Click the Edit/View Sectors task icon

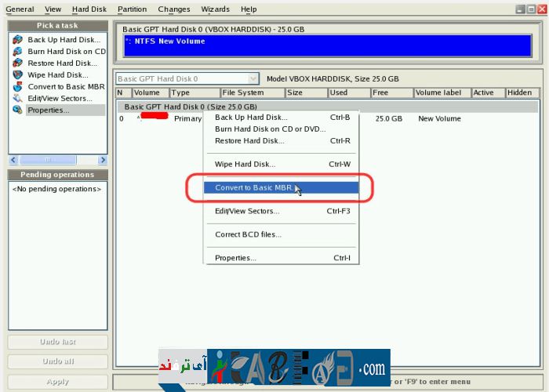point(17,99)
